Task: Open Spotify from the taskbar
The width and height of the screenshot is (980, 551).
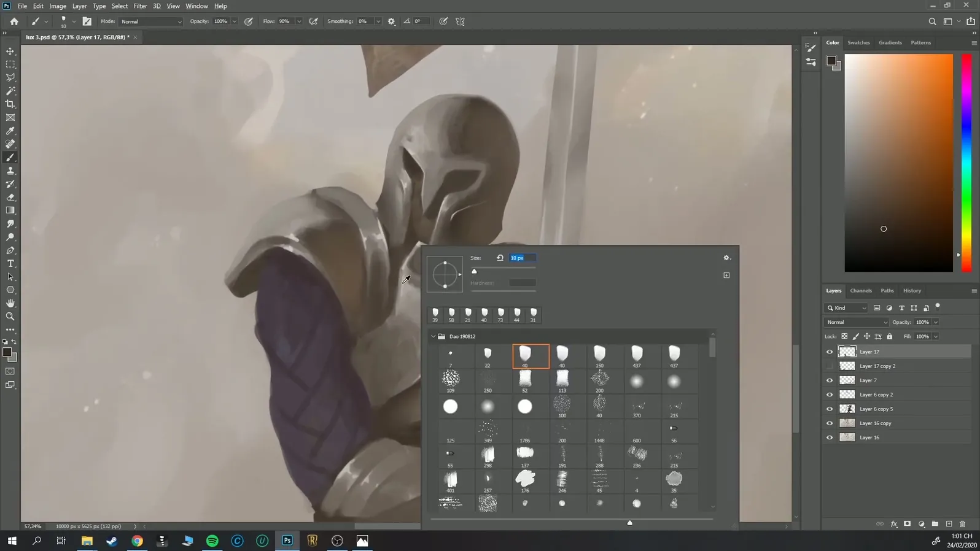Action: coord(212,541)
